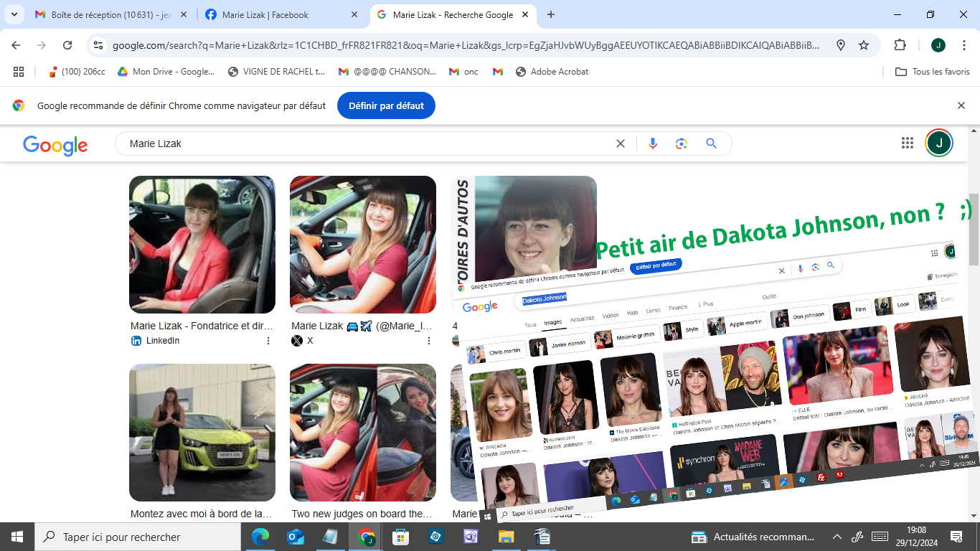The width and height of the screenshot is (980, 551).
Task: Open a new tab with the plus button
Action: pos(551,14)
